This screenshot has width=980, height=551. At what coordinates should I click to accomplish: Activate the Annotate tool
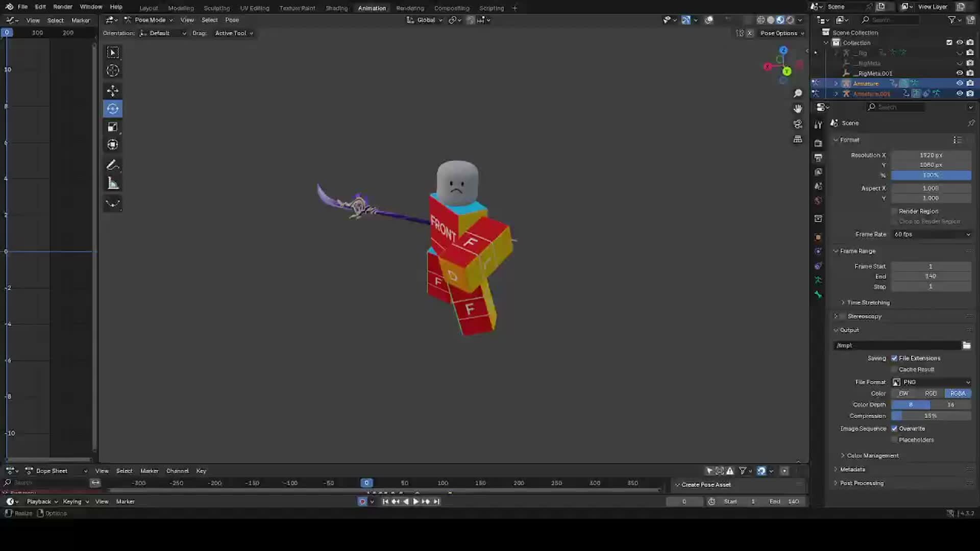[x=112, y=164]
